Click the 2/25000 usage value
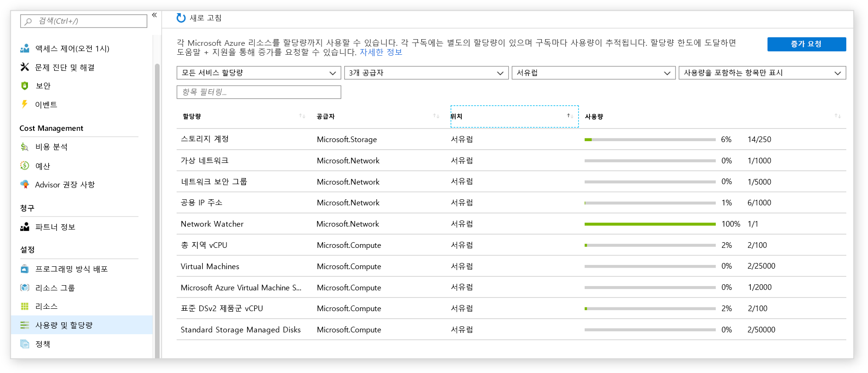This screenshot has height=373, width=868. tap(761, 266)
